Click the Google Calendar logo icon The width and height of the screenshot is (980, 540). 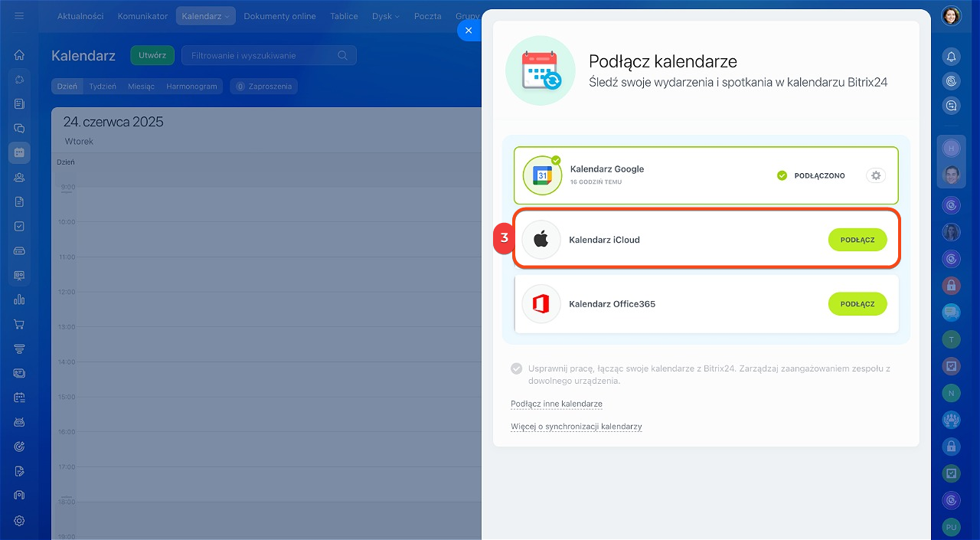pos(542,175)
